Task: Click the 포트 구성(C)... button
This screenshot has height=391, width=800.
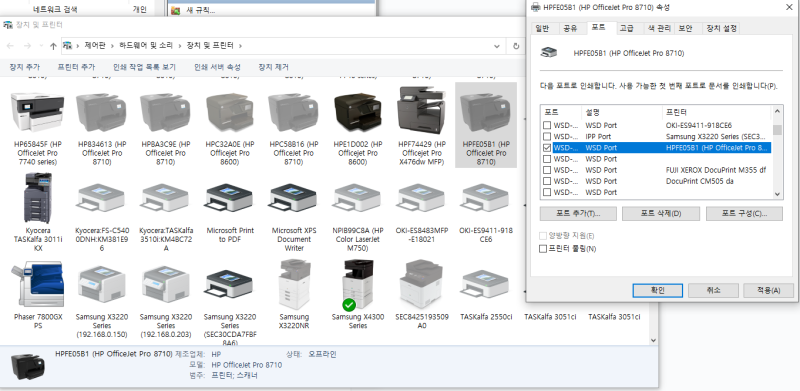Action: coord(744,213)
